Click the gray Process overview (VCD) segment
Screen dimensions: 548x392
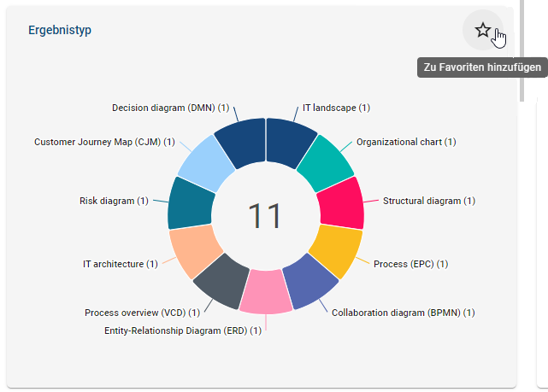tap(221, 279)
